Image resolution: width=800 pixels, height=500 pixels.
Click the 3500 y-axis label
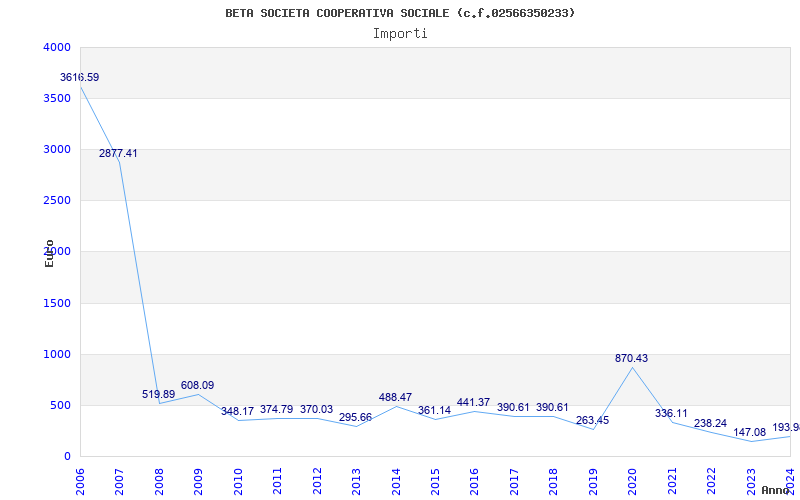(58, 98)
